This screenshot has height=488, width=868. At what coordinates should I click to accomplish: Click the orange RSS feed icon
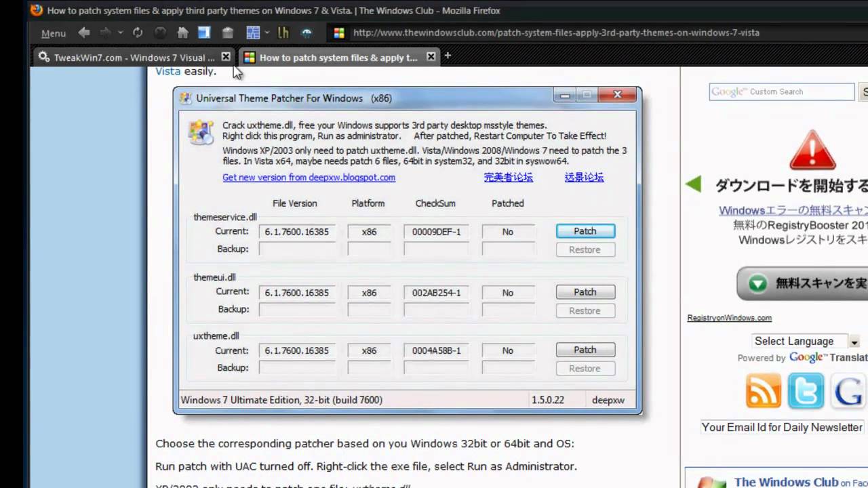[764, 390]
